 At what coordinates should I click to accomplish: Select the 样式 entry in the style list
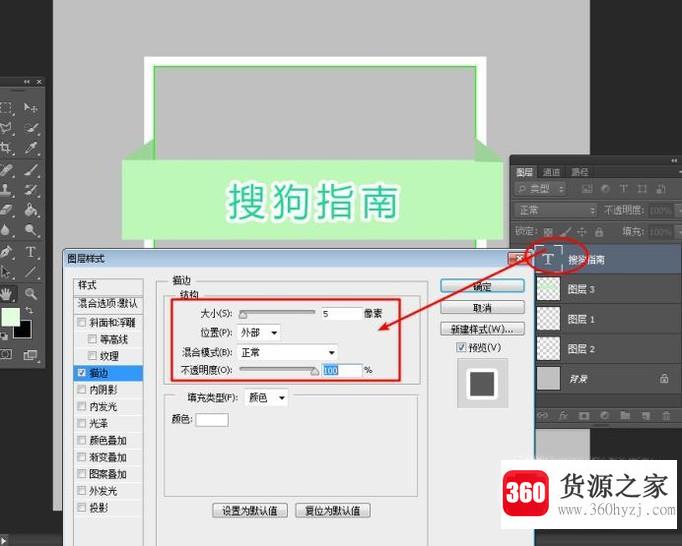[x=108, y=285]
